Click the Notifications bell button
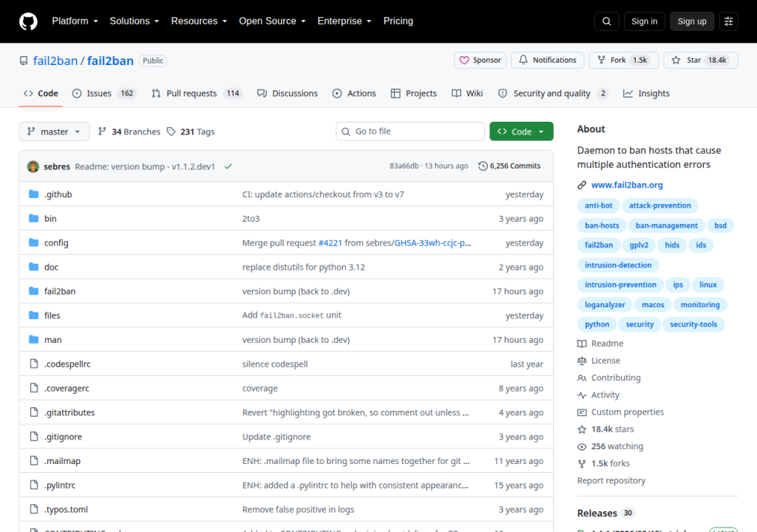This screenshot has width=757, height=532. 548,60
